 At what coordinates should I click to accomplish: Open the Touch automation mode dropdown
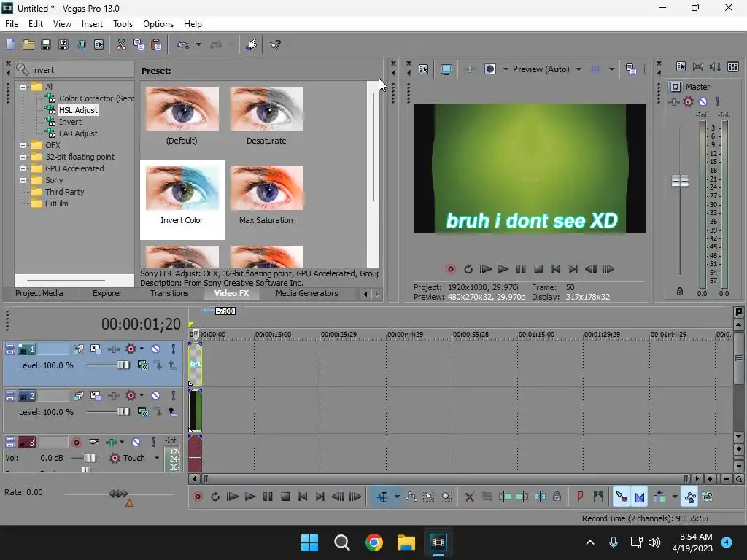[x=157, y=458]
